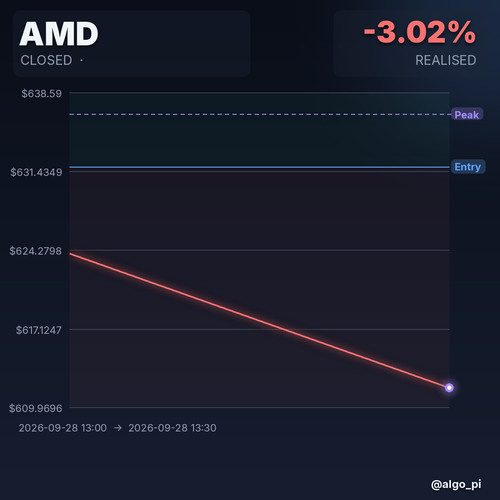Image resolution: width=500 pixels, height=500 pixels.
Task: Click the $638.59 axis label
Action: pyautogui.click(x=42, y=93)
